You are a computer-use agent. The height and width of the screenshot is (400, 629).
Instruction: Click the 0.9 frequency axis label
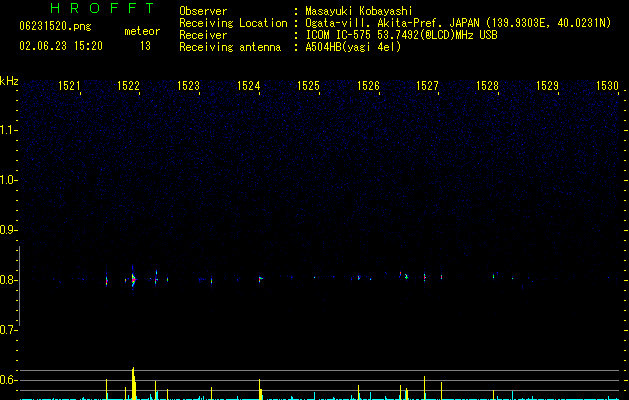pyautogui.click(x=8, y=230)
